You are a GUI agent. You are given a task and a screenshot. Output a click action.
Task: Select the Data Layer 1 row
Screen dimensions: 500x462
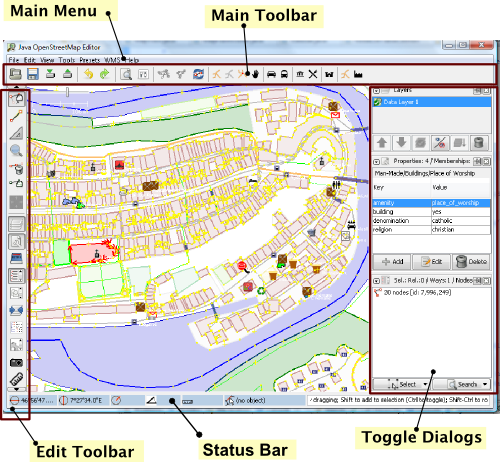[x=432, y=102]
